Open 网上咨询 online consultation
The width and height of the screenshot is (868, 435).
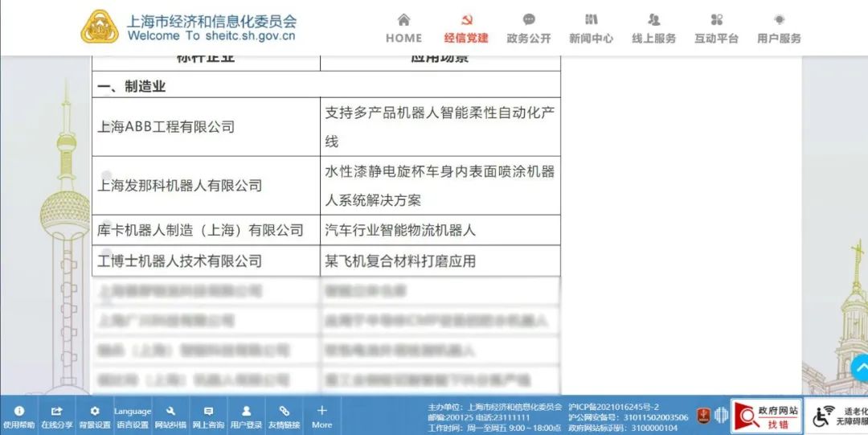[x=208, y=416]
